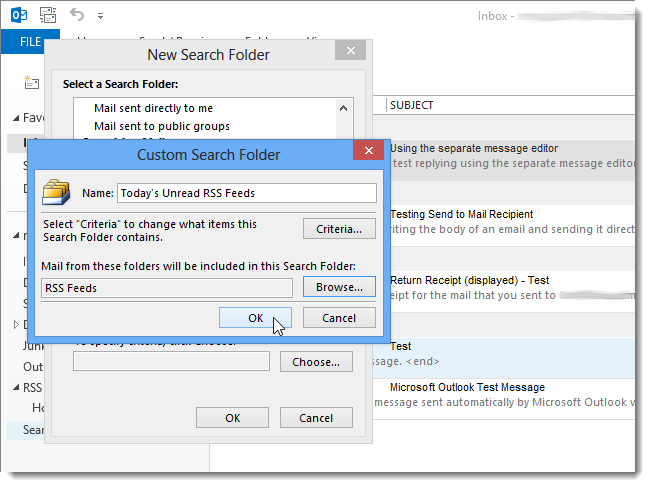Cancel the Custom Search Folder dialog

click(339, 318)
